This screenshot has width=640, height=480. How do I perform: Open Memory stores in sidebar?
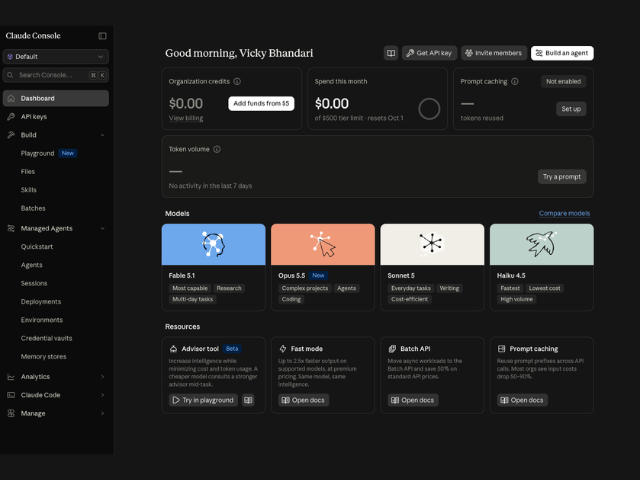pos(44,357)
